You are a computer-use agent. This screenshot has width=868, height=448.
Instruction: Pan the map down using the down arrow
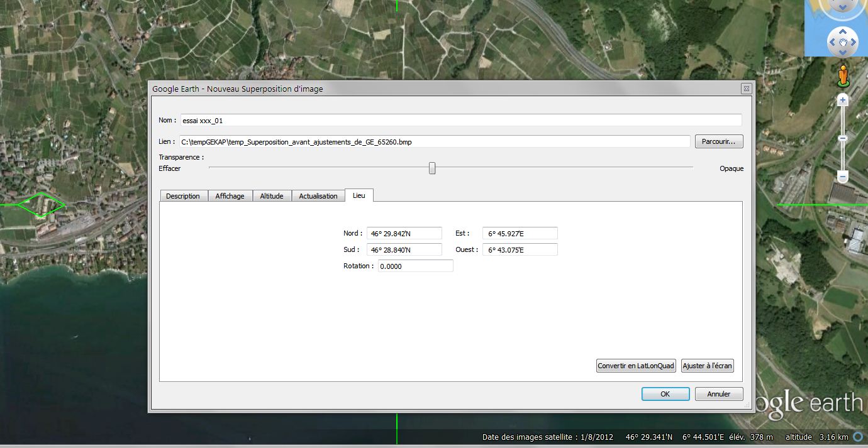point(843,53)
